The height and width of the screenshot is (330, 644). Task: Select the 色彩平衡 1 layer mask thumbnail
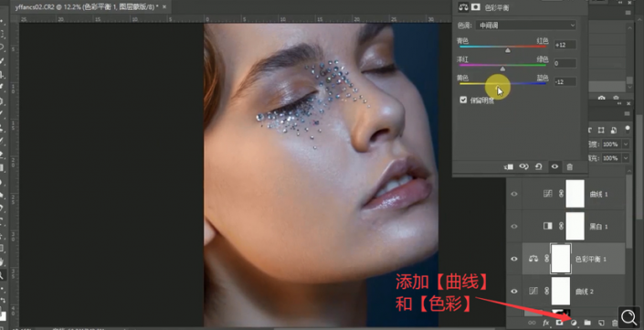coord(561,259)
